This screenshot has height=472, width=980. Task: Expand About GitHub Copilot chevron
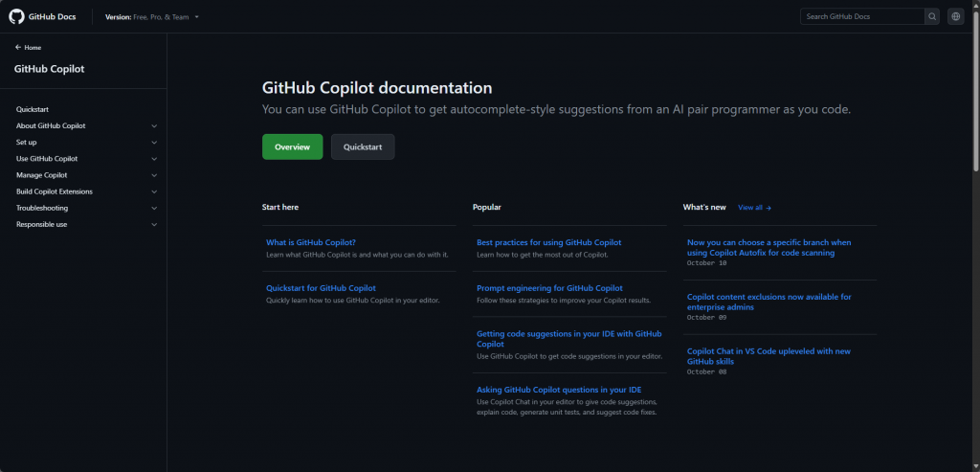click(154, 125)
